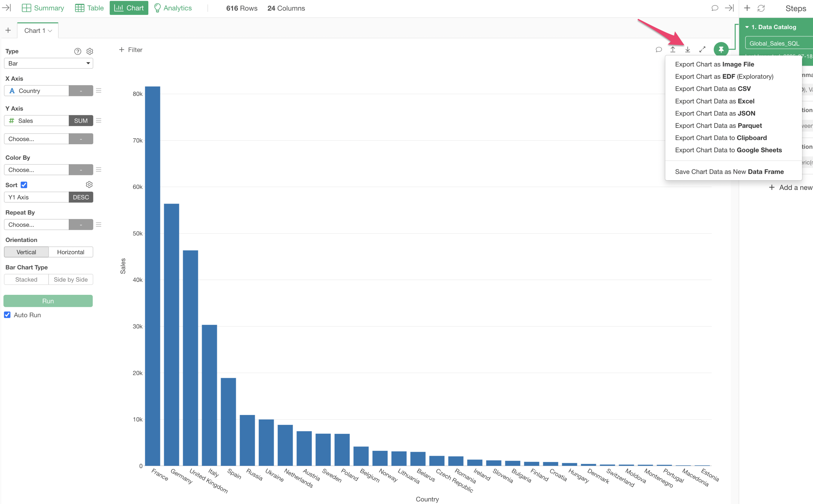Open the top bar comment icon
Screen dimensions: 813x504
pyautogui.click(x=715, y=8)
